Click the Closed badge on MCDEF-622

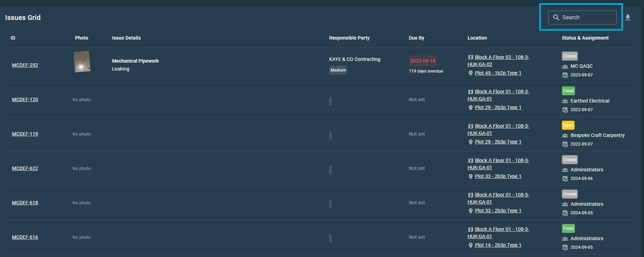(x=569, y=159)
